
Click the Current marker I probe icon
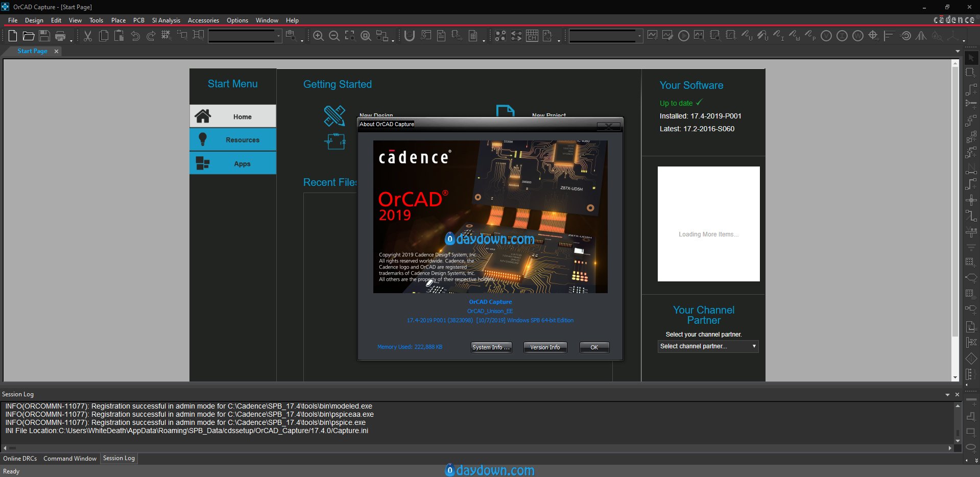click(x=778, y=36)
